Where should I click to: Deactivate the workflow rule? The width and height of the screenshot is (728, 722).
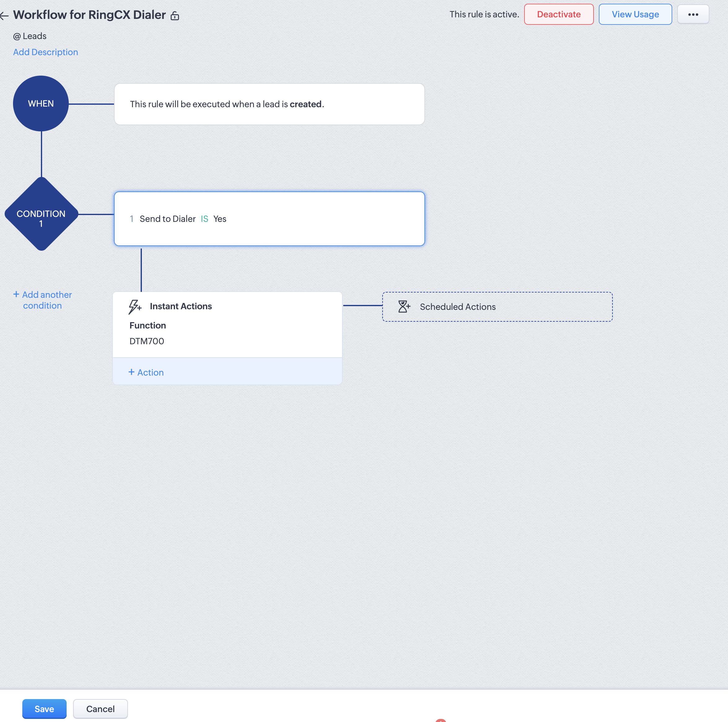click(x=559, y=14)
